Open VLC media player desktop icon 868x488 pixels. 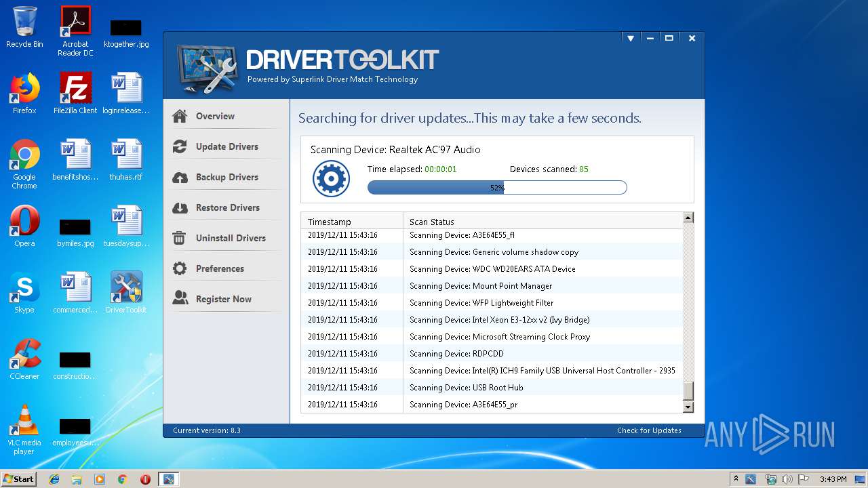(x=24, y=430)
